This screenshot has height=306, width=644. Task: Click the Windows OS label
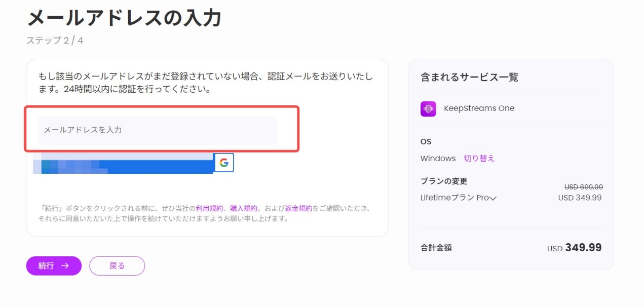point(438,159)
